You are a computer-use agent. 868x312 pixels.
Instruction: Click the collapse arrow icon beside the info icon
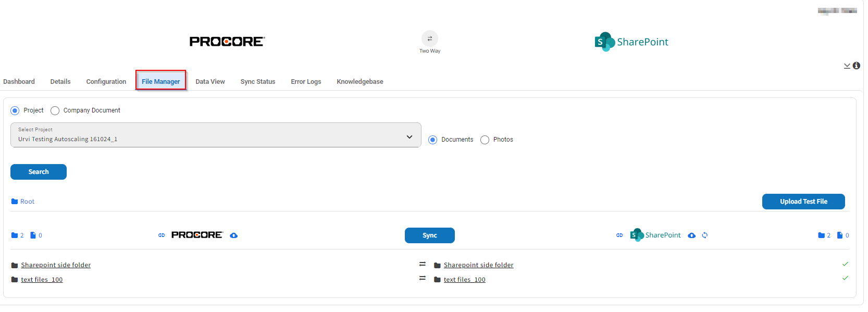point(847,66)
